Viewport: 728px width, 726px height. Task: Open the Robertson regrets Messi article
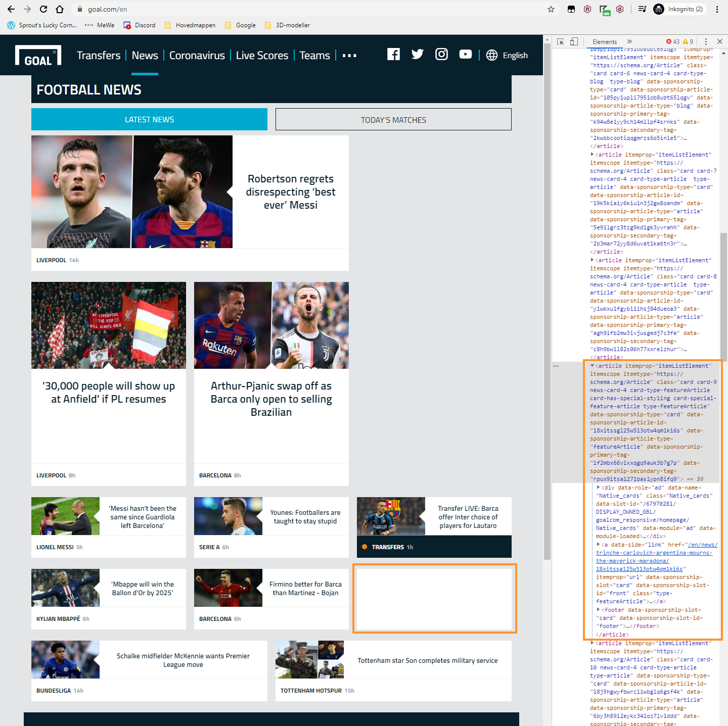click(x=290, y=192)
